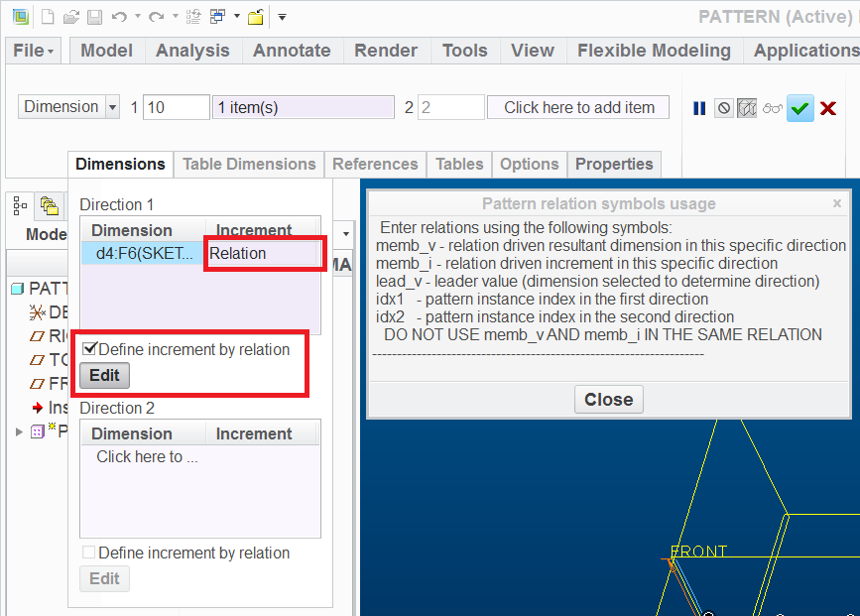The width and height of the screenshot is (860, 616).
Task: Close the Pattern relation symbols usage dialog
Action: click(x=609, y=400)
